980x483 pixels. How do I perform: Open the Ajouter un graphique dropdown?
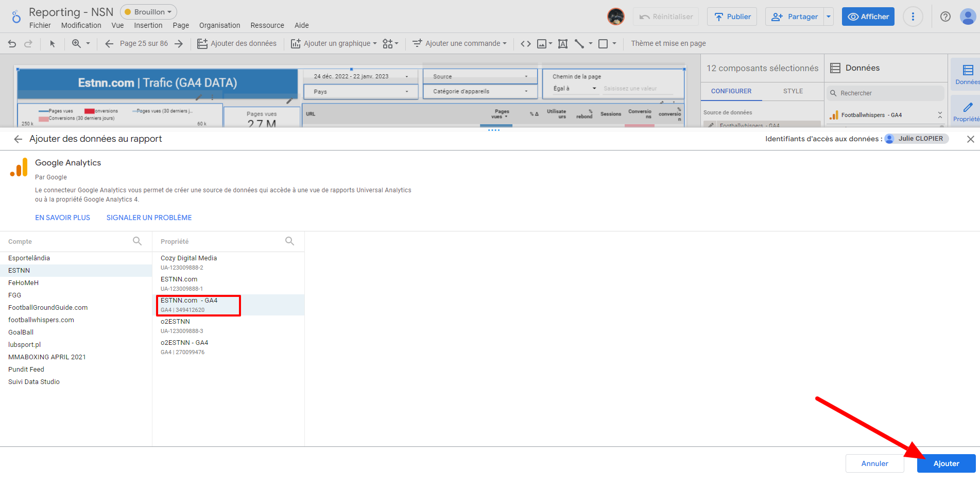coord(334,44)
